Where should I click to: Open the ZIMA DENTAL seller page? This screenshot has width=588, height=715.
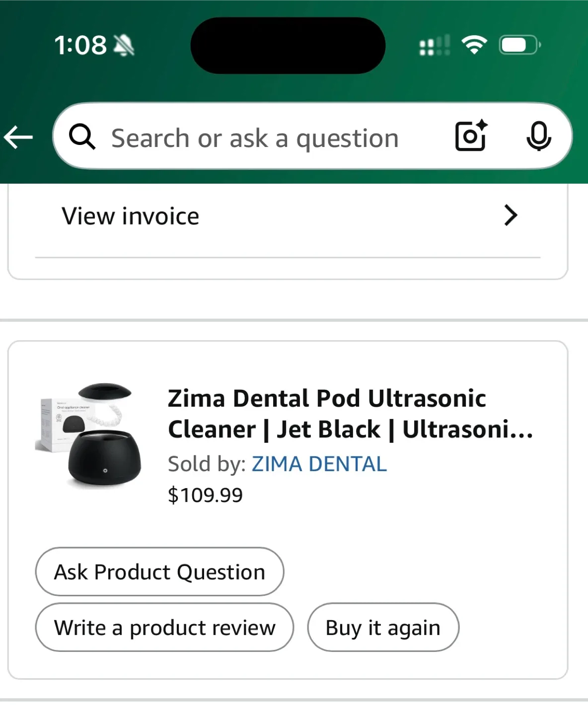click(x=319, y=463)
